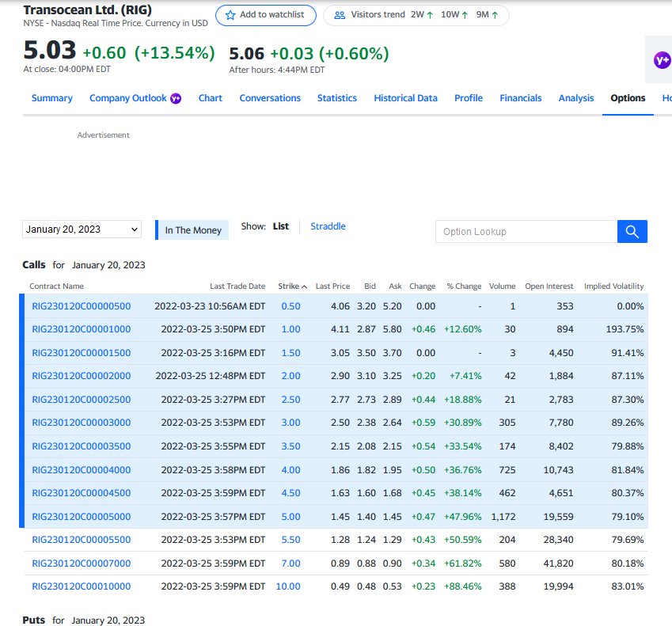Open contract RIG230120C00002000
This screenshot has width=672, height=626.
[82, 376]
